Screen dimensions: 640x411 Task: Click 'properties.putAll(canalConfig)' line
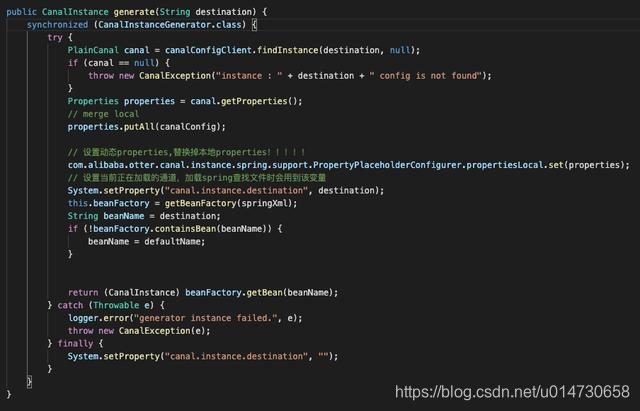pyautogui.click(x=147, y=127)
